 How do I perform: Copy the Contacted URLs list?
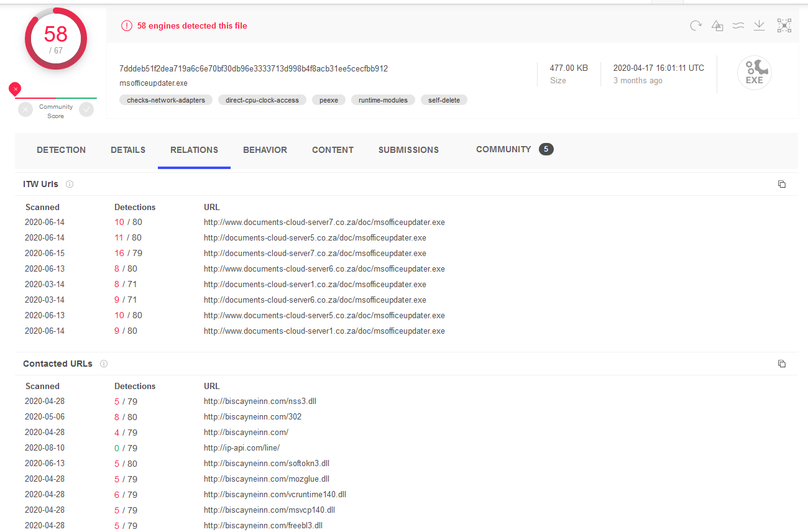coord(781,364)
